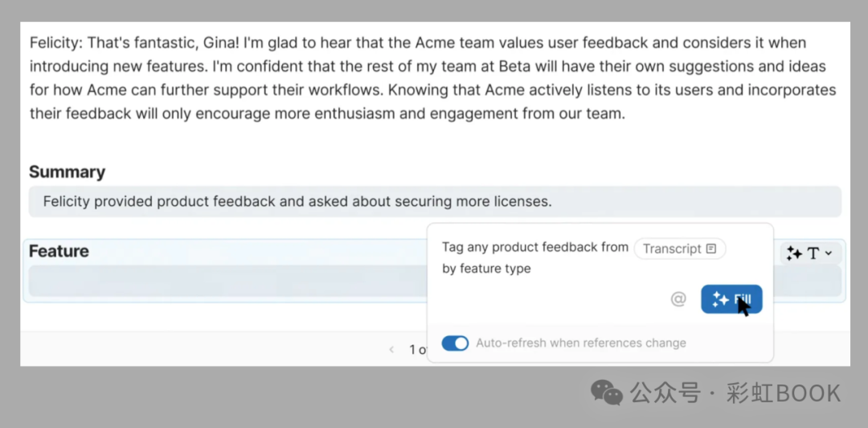Click the Summary property heading
Image resolution: width=868 pixels, height=428 pixels.
[x=67, y=172]
